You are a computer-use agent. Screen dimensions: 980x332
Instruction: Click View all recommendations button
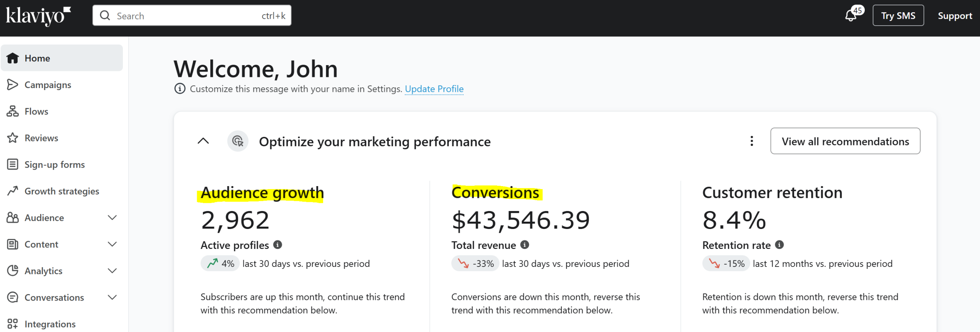845,141
